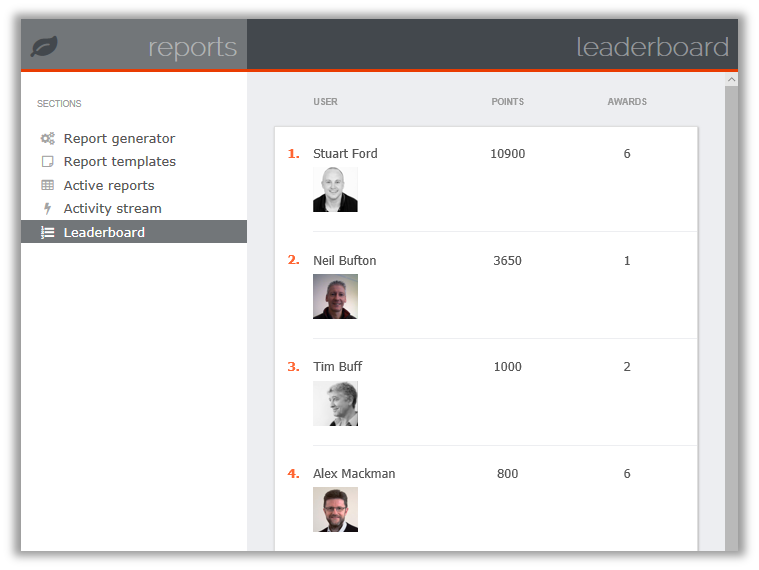759x570 pixels.
Task: Click the name Alex Mackman
Action: pos(354,473)
